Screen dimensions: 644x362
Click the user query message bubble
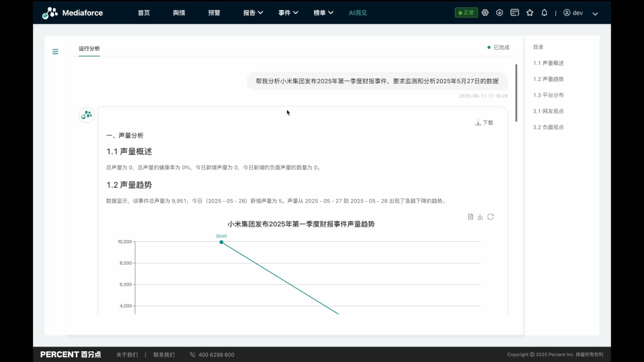pos(377,81)
